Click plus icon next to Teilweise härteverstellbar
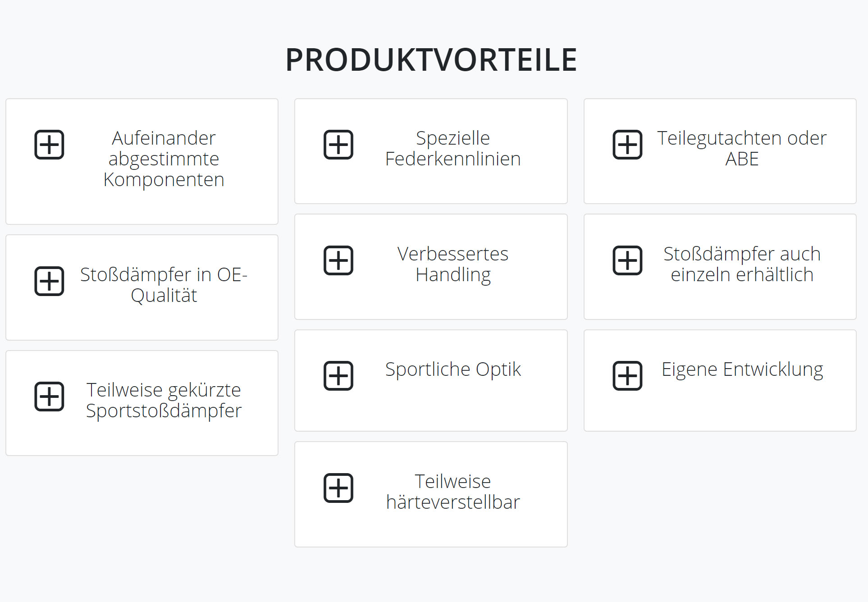The image size is (868, 602). tap(338, 488)
